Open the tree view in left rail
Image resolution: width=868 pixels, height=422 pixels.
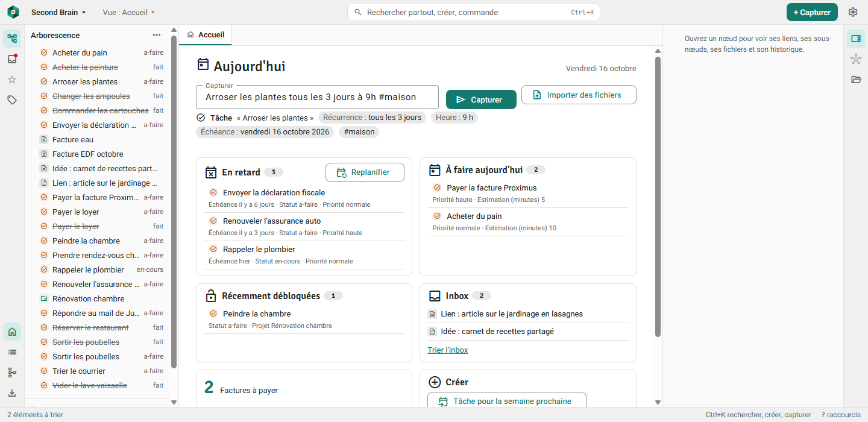[12, 39]
